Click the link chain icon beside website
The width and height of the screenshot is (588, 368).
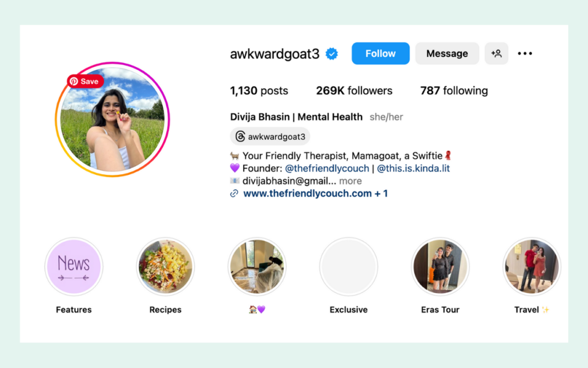point(234,193)
